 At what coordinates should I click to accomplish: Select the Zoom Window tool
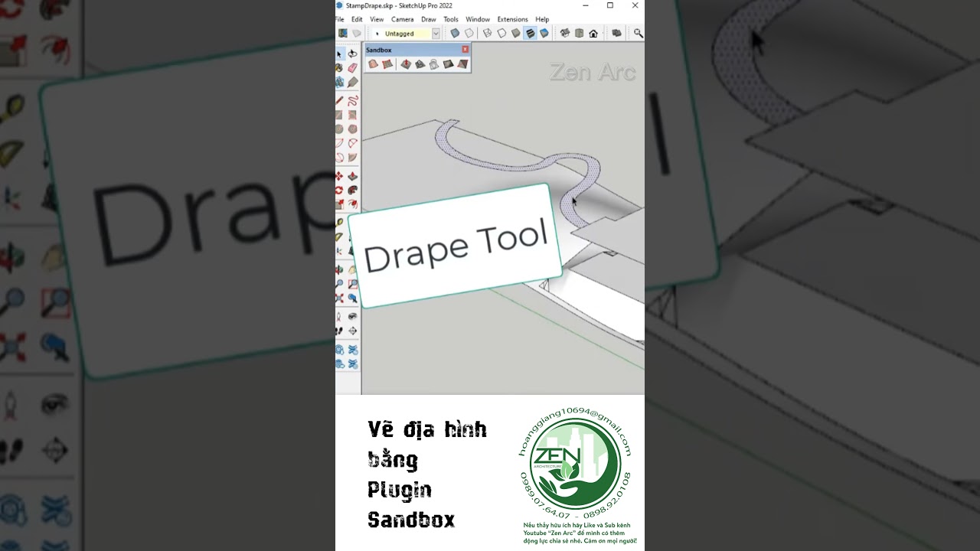coord(352,283)
